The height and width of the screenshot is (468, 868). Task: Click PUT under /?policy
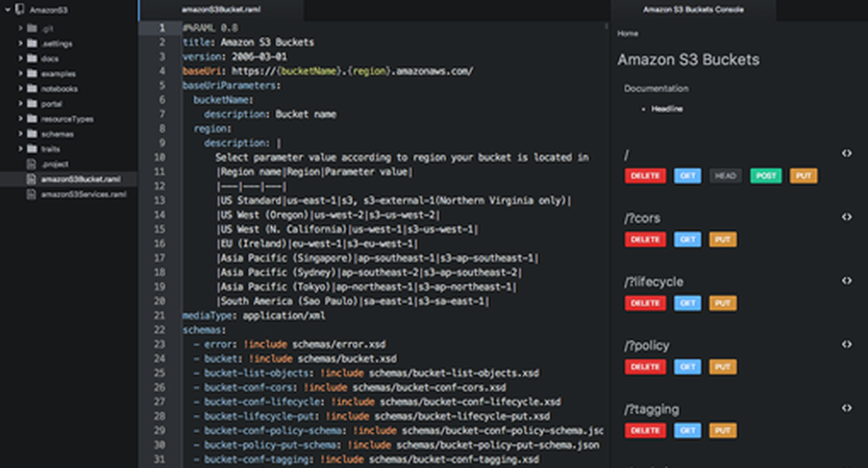(x=722, y=366)
